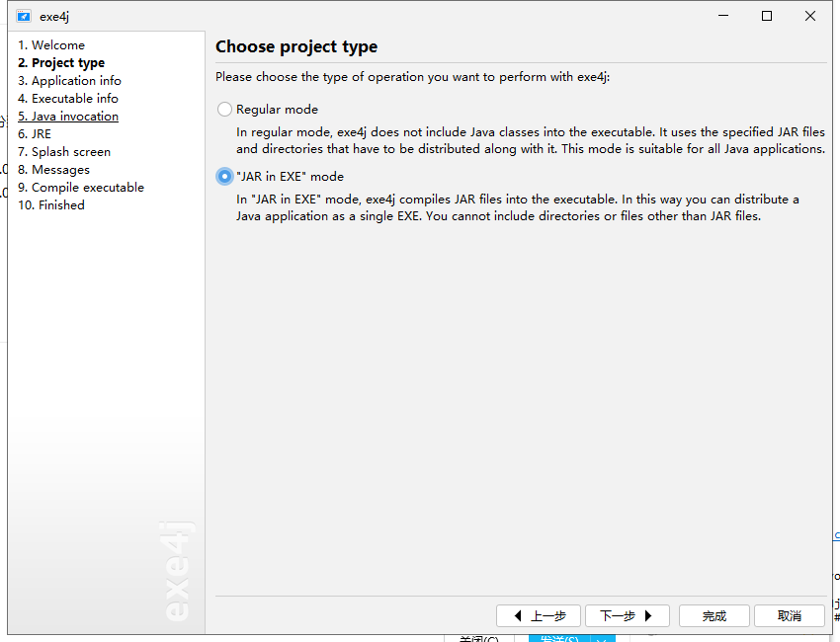Close the exe4j window
The image size is (840, 642).
pyautogui.click(x=810, y=16)
